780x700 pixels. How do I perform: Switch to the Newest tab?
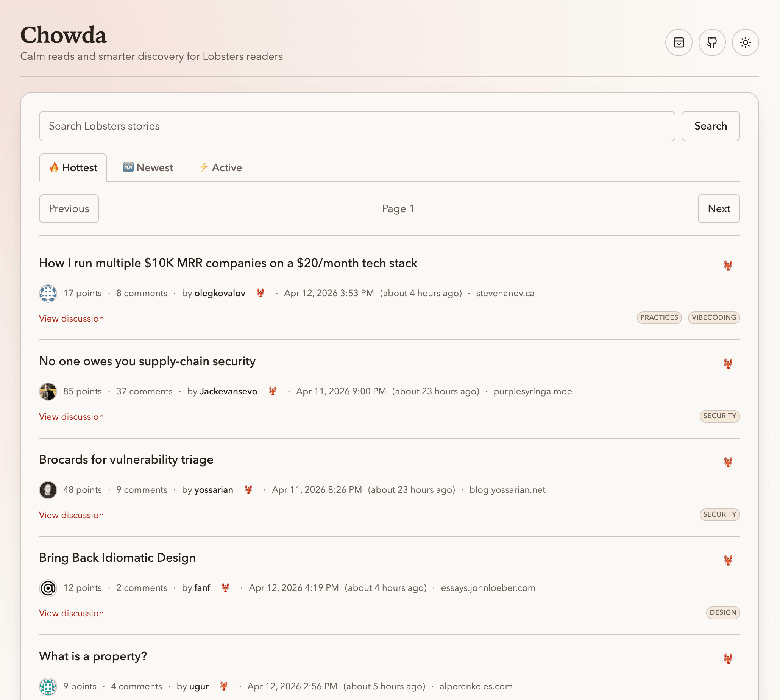(148, 168)
